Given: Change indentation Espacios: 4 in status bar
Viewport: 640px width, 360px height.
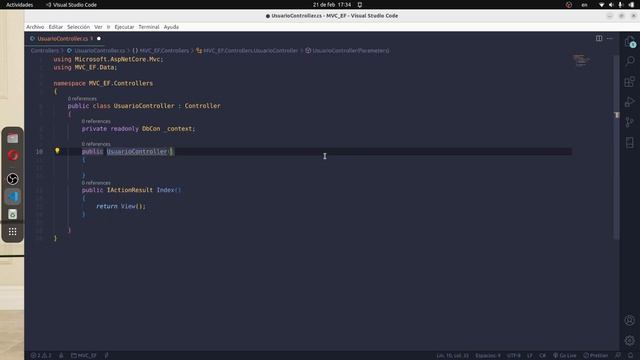Looking at the screenshot, I should tap(488, 356).
